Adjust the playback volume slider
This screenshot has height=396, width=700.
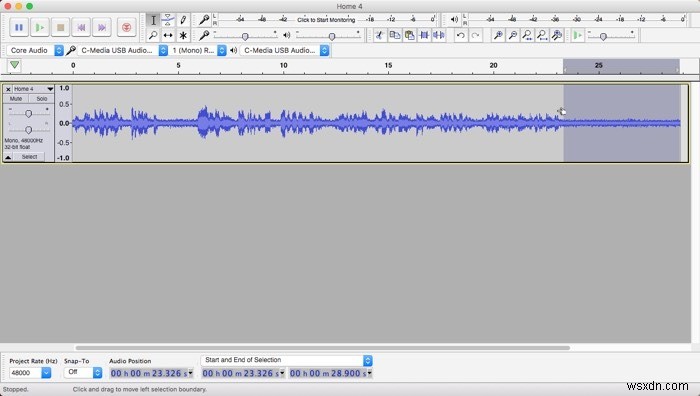(x=332, y=37)
